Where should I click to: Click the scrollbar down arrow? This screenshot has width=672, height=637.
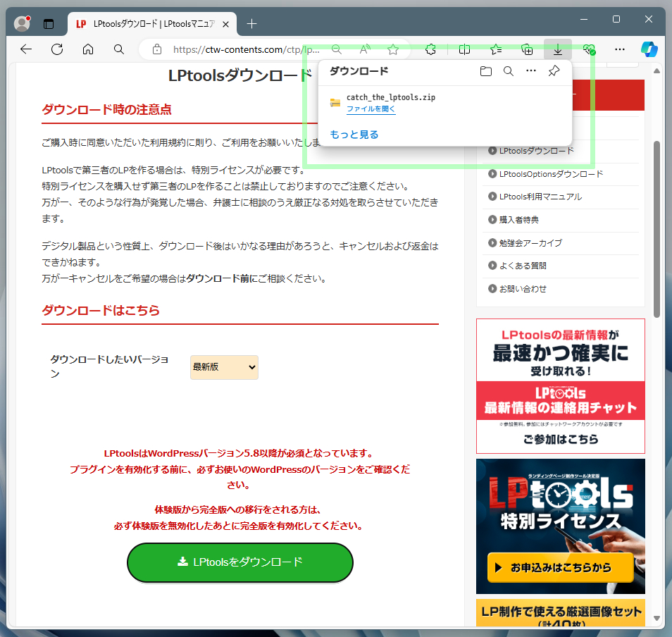point(657,618)
